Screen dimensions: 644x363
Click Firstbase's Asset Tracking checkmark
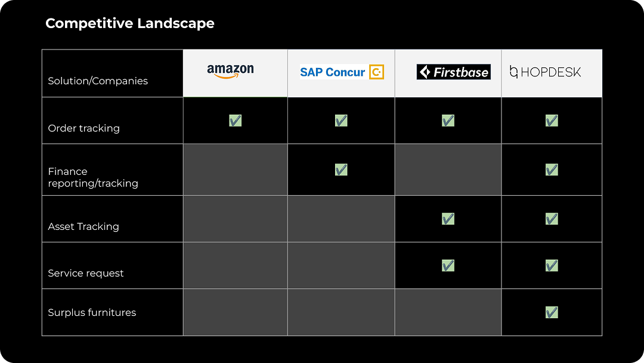click(448, 219)
